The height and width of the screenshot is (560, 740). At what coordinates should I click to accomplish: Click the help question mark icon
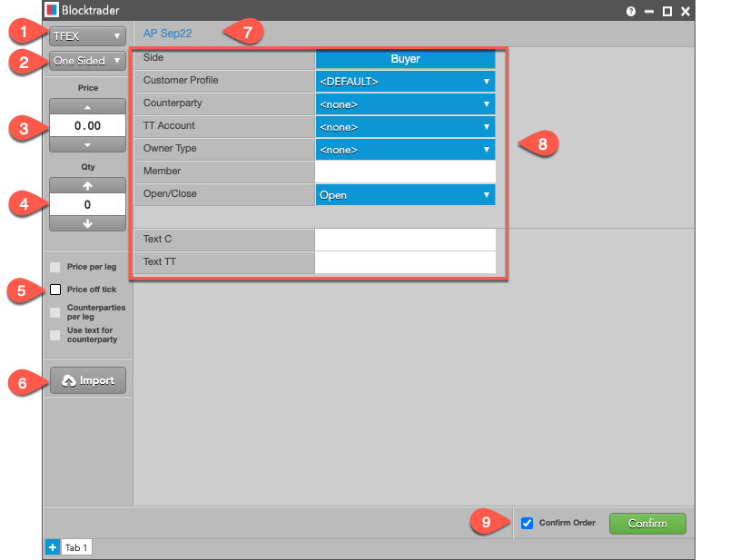[631, 11]
